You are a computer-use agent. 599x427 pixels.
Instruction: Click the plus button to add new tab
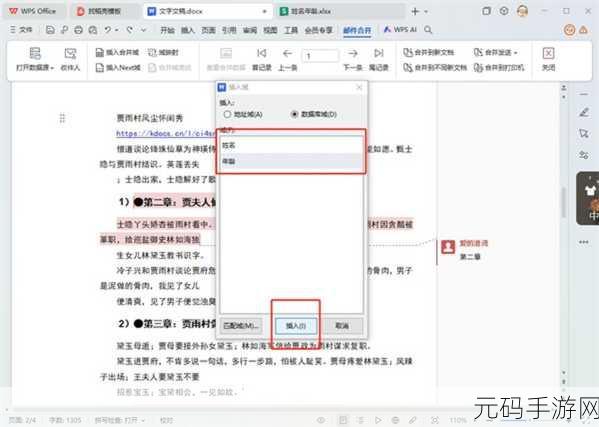pos(415,11)
